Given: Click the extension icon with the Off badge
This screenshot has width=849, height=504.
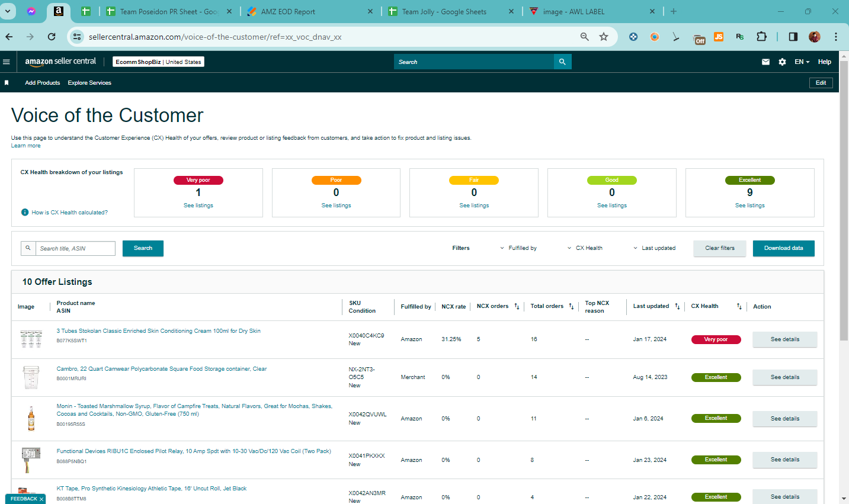Looking at the screenshot, I should tap(699, 38).
